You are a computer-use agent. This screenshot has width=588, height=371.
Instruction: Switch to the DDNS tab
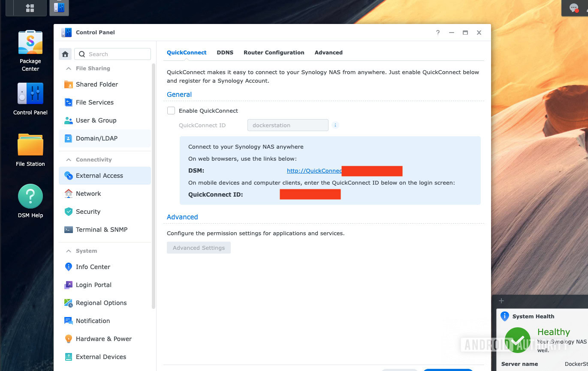pyautogui.click(x=225, y=53)
